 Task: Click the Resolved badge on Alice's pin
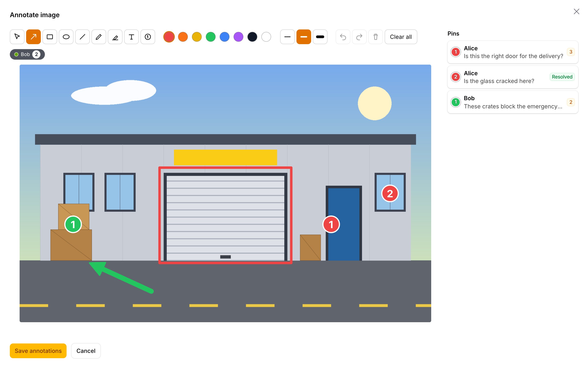[x=562, y=77]
